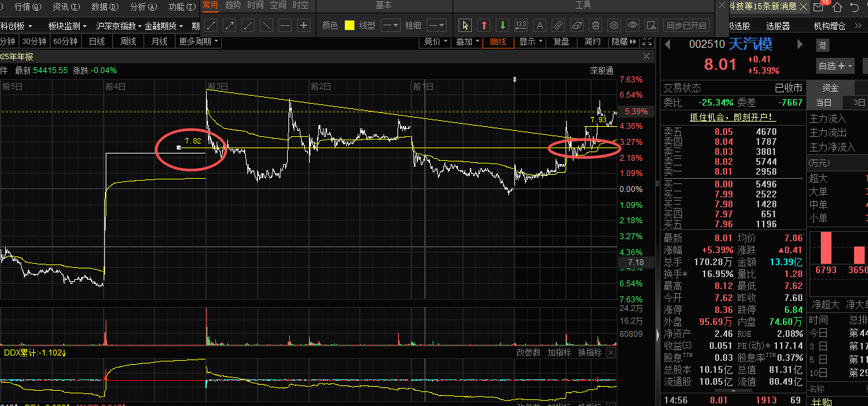Activate the mouse pointer selection tool

click(x=465, y=26)
